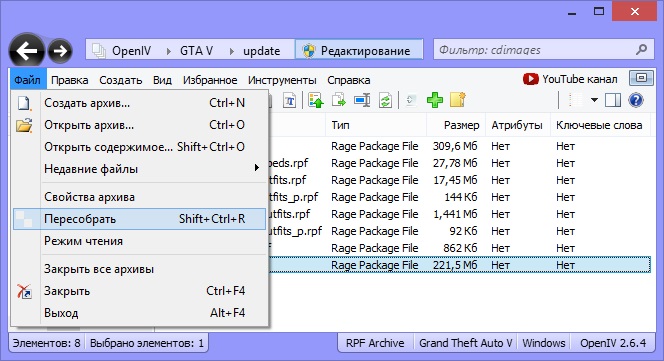Viewport: 664px width, 361px height.
Task: Open the Избранное menu
Action: (210, 80)
